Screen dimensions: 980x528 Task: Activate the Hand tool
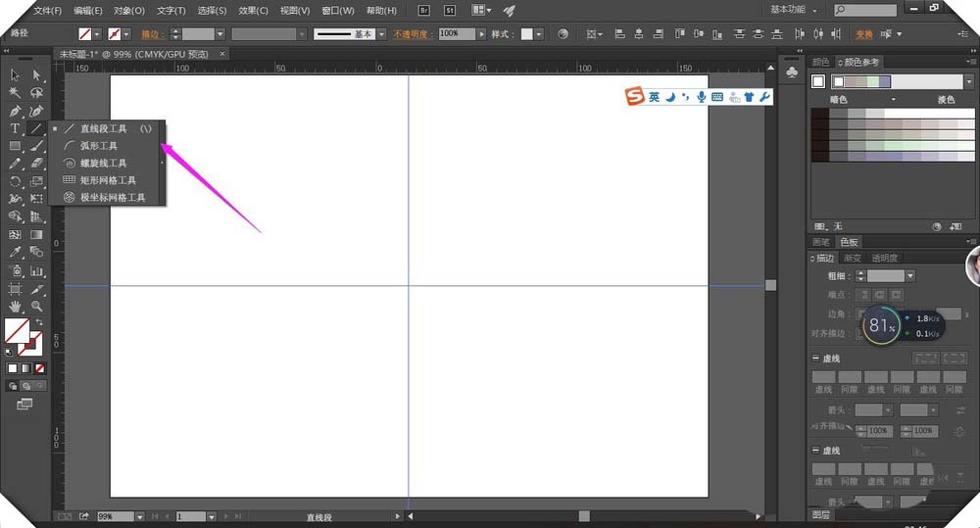15,307
